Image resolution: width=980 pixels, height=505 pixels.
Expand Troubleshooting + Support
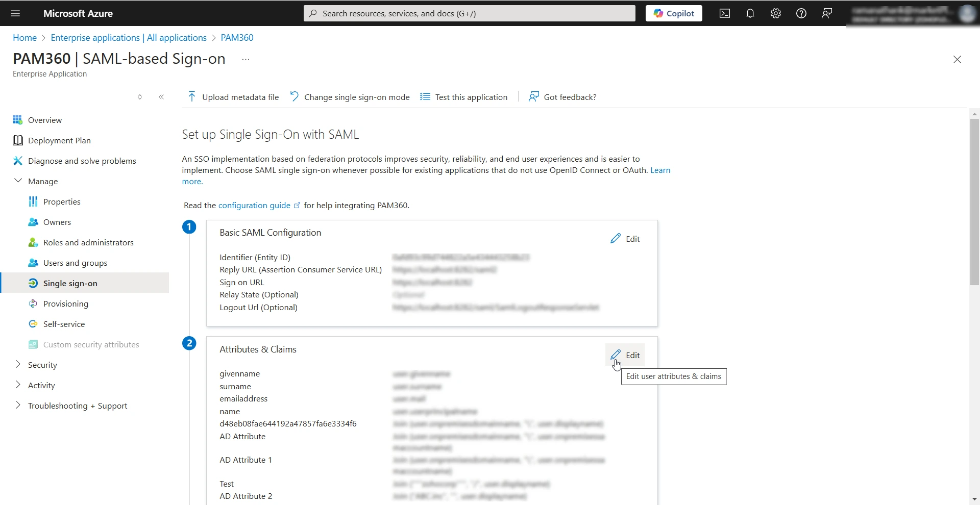(x=18, y=406)
